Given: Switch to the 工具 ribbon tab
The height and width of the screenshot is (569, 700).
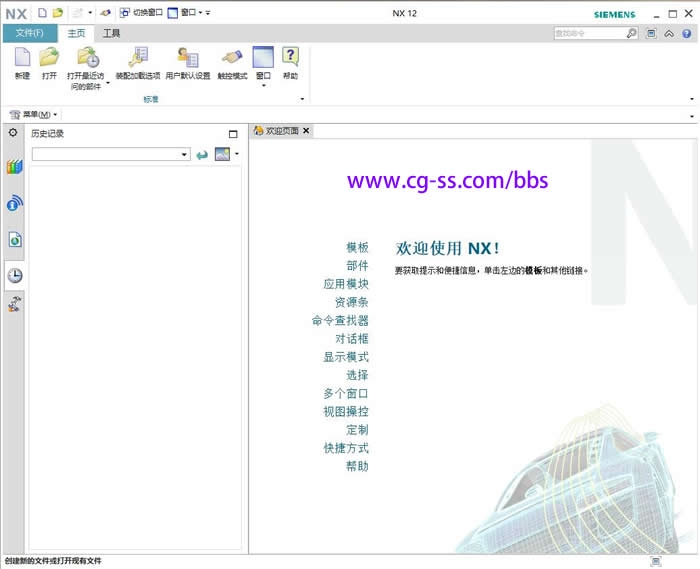Looking at the screenshot, I should click(111, 33).
